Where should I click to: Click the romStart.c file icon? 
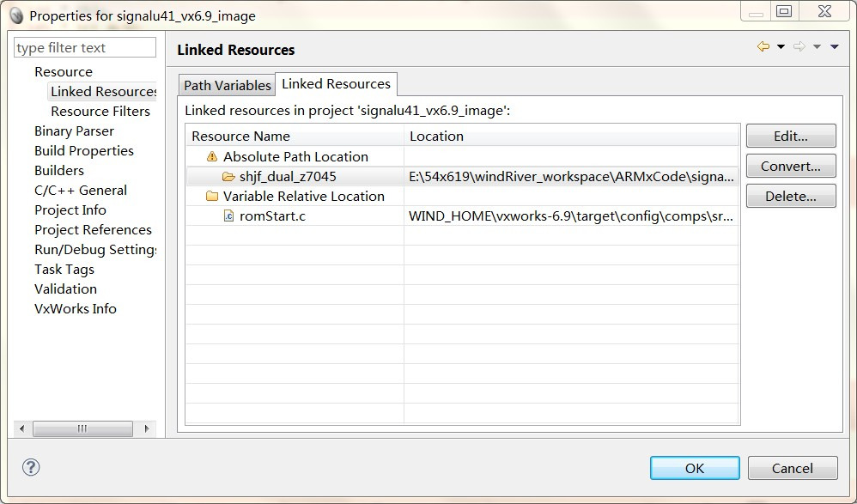[228, 216]
